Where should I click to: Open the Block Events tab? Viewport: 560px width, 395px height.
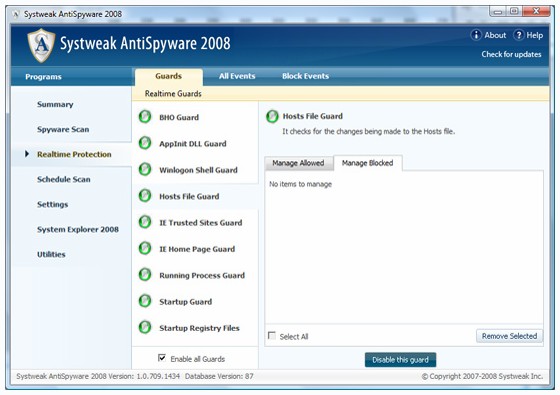[306, 76]
